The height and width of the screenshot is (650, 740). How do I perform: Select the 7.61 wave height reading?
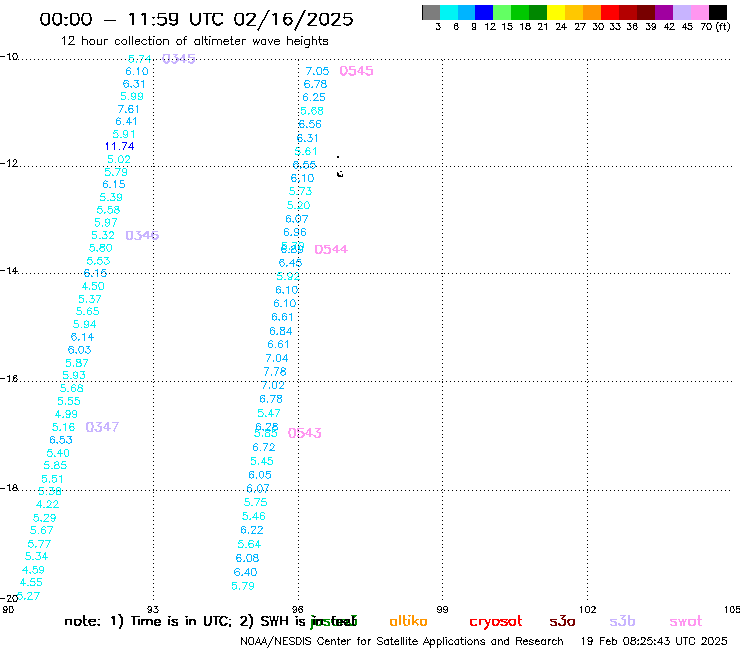128,109
